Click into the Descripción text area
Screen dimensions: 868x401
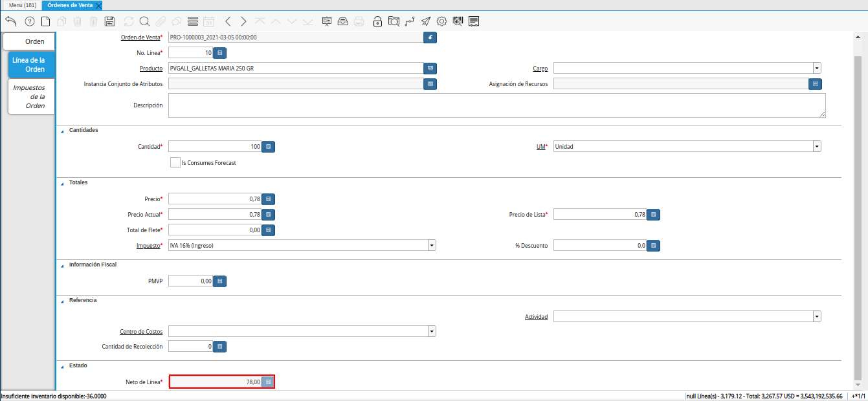pos(497,105)
